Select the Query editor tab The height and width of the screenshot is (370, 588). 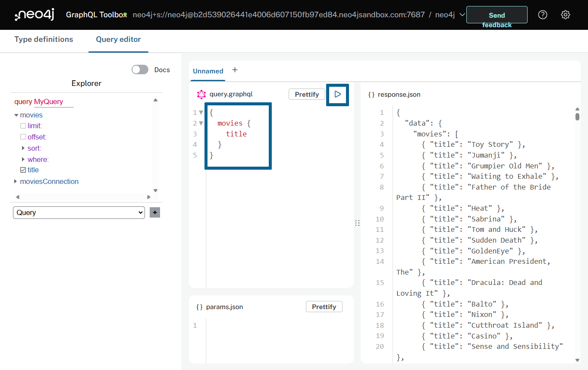tap(118, 39)
